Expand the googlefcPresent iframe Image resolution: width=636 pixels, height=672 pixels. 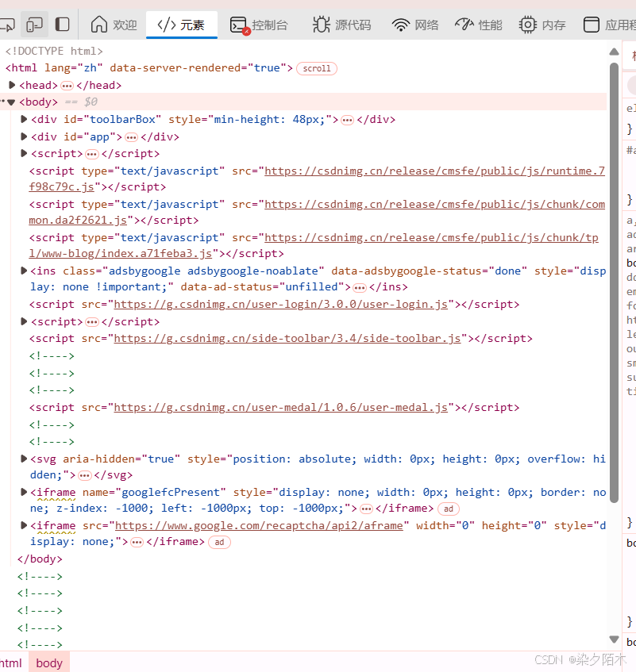tap(24, 492)
